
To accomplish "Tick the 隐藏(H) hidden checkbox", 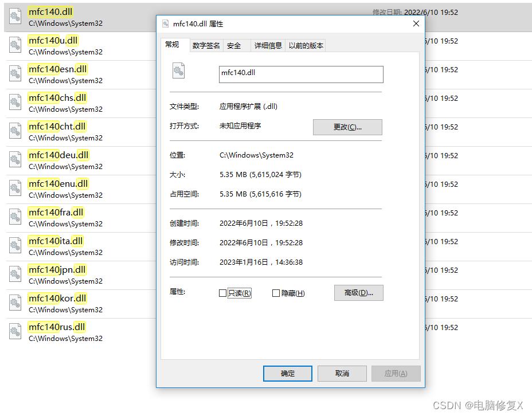I will (276, 293).
